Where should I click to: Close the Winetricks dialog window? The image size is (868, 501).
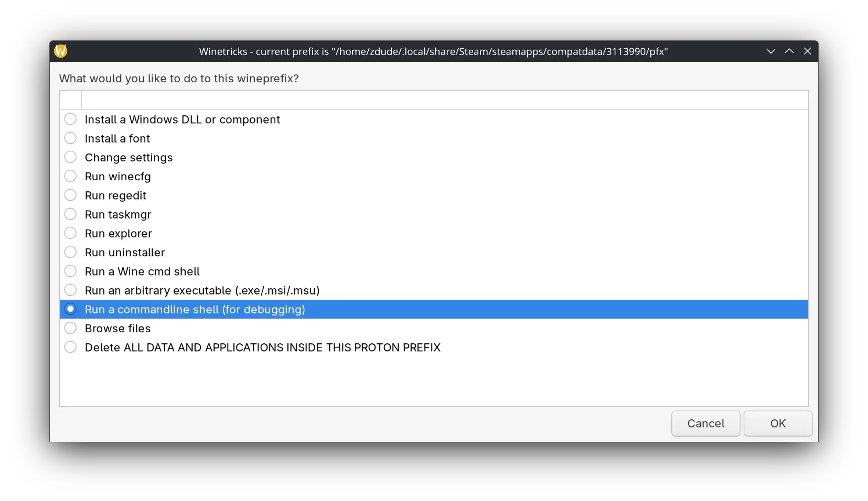tap(807, 51)
